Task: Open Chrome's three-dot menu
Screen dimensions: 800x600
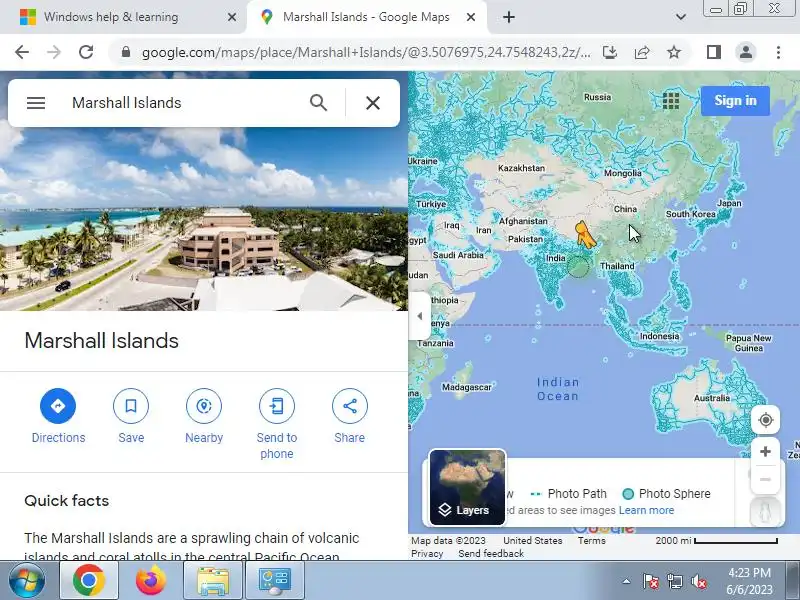Action: (x=778, y=52)
